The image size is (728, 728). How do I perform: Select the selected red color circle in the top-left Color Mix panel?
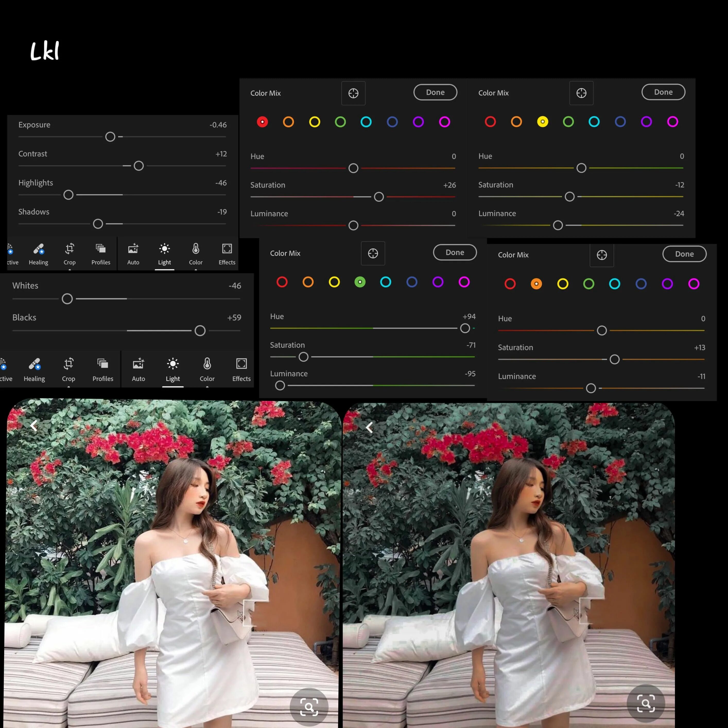click(262, 122)
